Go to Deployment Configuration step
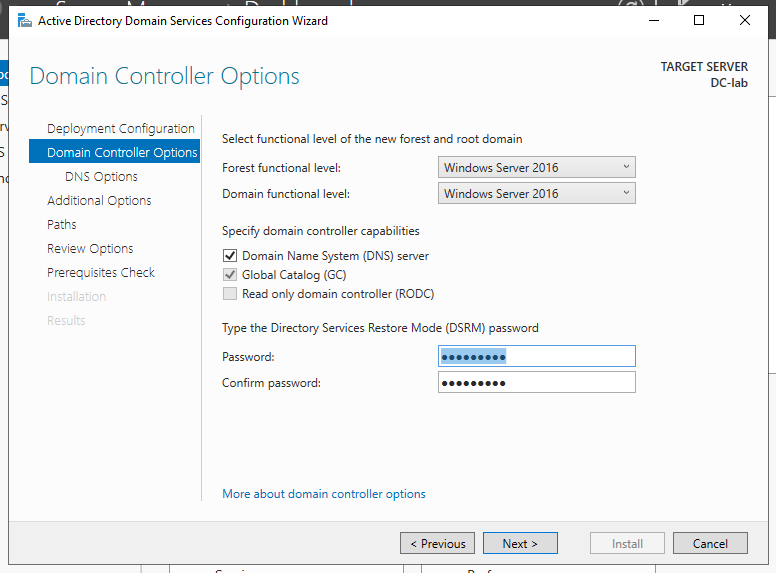This screenshot has width=776, height=573. click(120, 129)
